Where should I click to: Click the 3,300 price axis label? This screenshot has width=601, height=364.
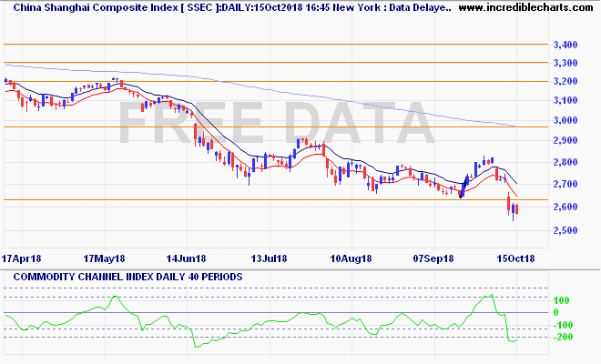coord(565,63)
